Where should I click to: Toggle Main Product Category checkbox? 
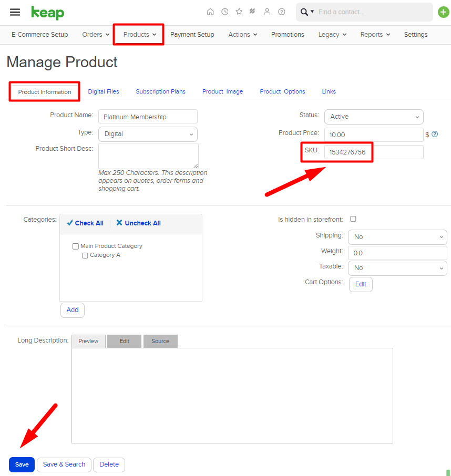[76, 246]
